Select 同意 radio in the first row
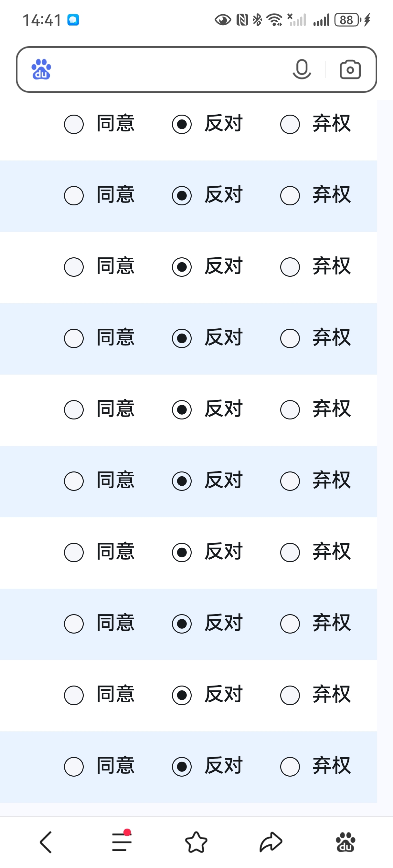393x868 pixels. coord(74,124)
